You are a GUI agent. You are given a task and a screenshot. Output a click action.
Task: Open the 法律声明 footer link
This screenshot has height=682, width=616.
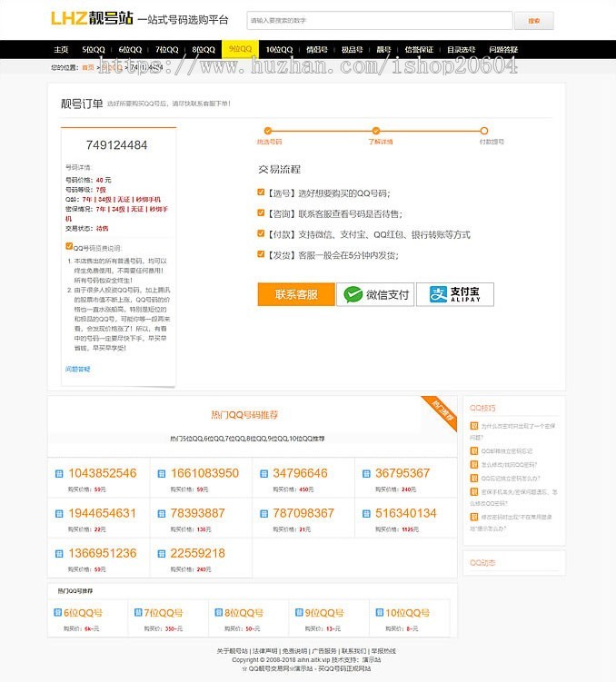(264, 651)
